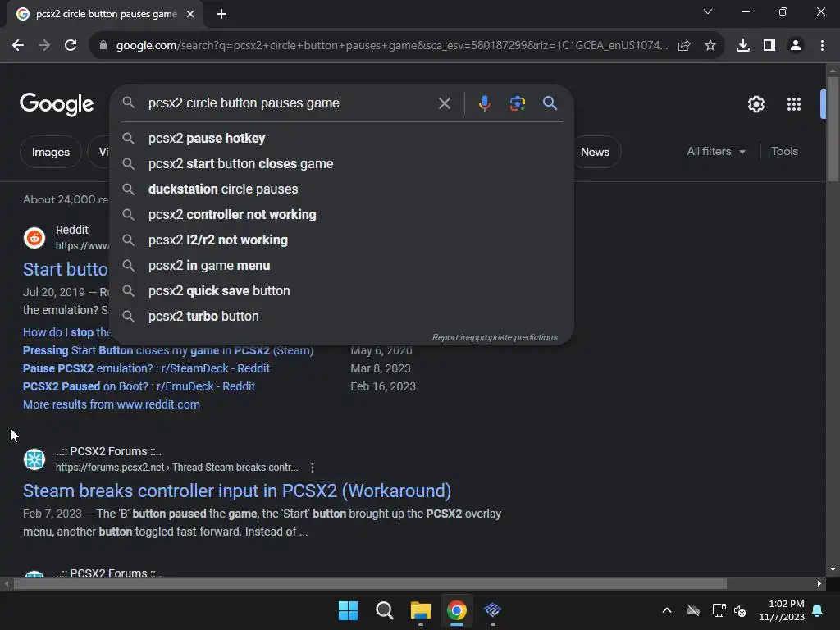Screen dimensions: 840x630
Task: Click the OneDrive cloud tray icon
Action: tap(693, 610)
